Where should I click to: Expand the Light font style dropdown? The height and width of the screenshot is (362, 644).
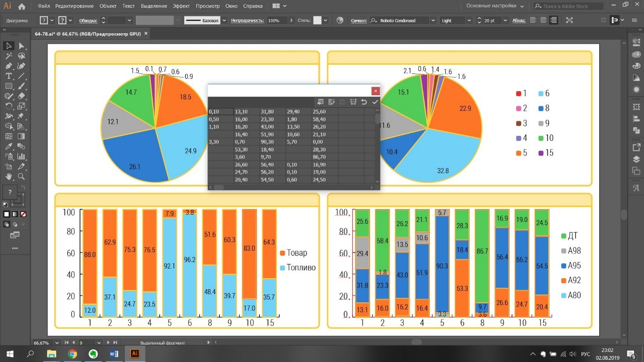point(468,21)
